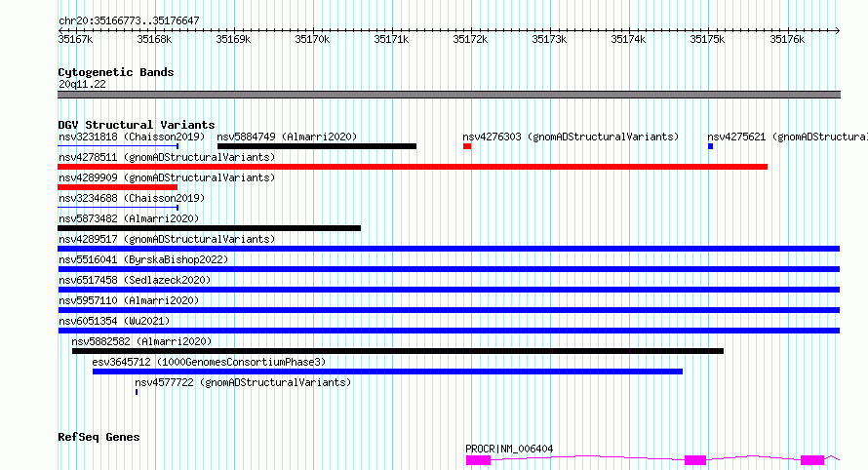868x470 pixels.
Task: Click the 35169k ruler position label
Action: 234,39
